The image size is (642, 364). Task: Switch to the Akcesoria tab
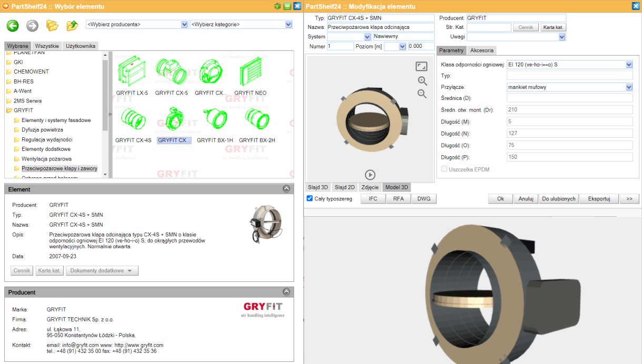(481, 50)
